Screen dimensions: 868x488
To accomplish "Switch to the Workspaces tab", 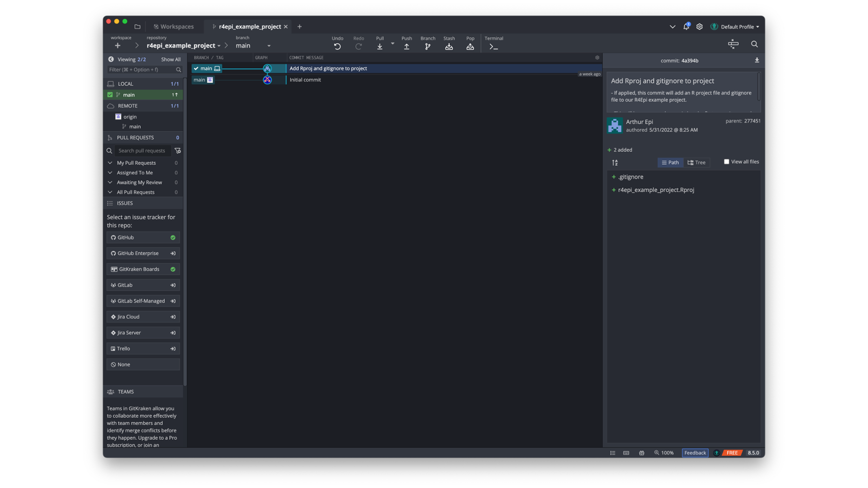I will point(174,27).
